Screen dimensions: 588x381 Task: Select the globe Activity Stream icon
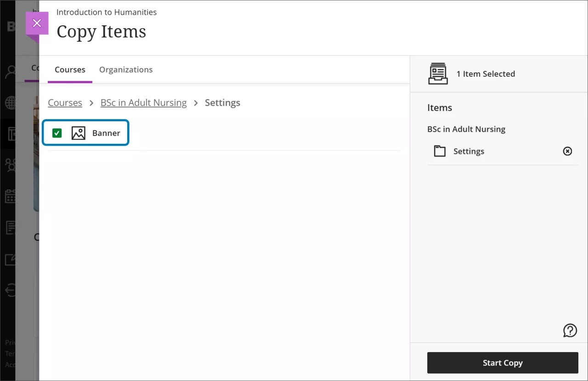[x=10, y=103]
